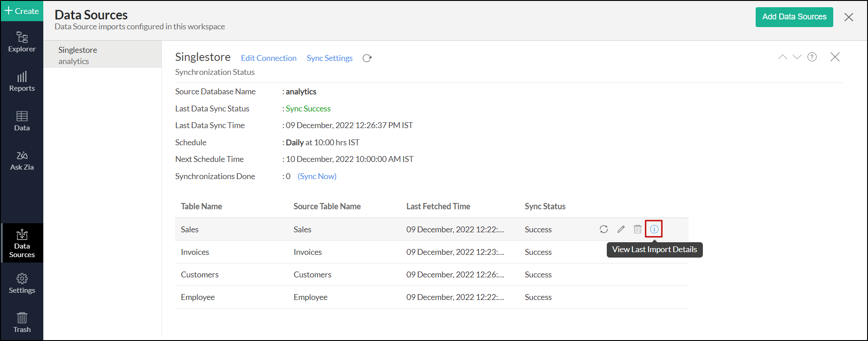The width and height of the screenshot is (868, 341).
Task: Resync the Sales table row
Action: (x=604, y=229)
